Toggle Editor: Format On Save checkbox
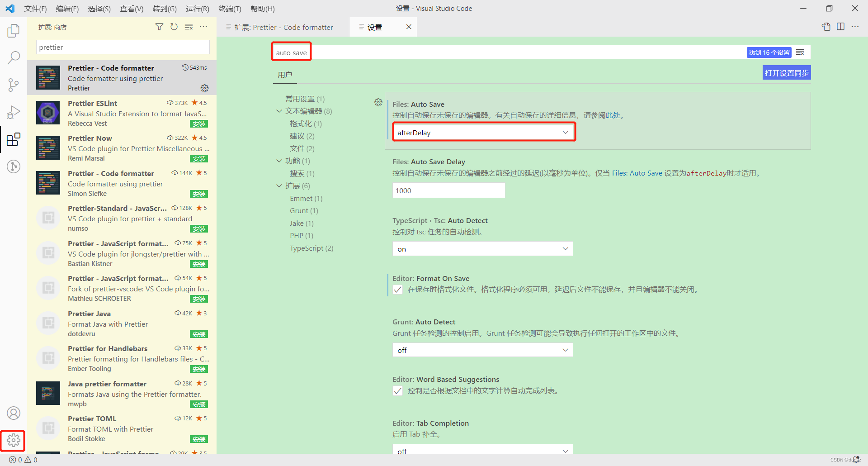Screen dimensions: 868x466 point(398,290)
